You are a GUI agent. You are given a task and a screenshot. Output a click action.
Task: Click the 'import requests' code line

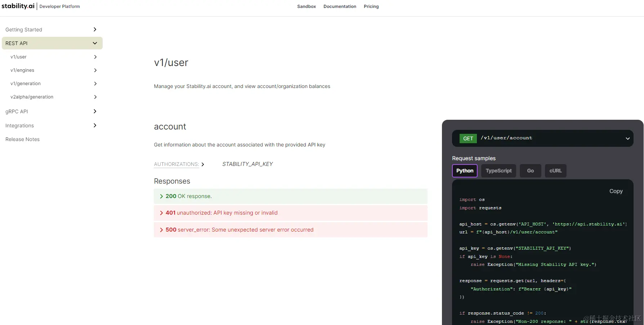tap(480, 208)
